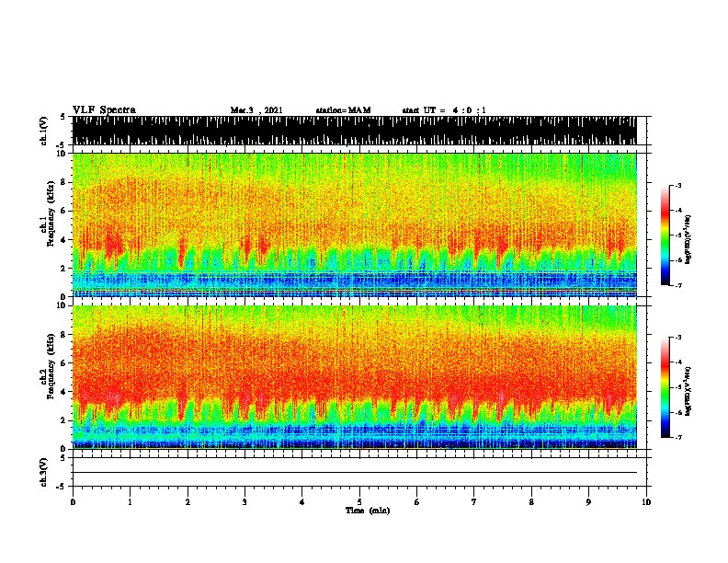Select the "start UT = 4 : 0 : 1" text
Image resolution: width=728 pixels, height=563 pixels.
[444, 110]
